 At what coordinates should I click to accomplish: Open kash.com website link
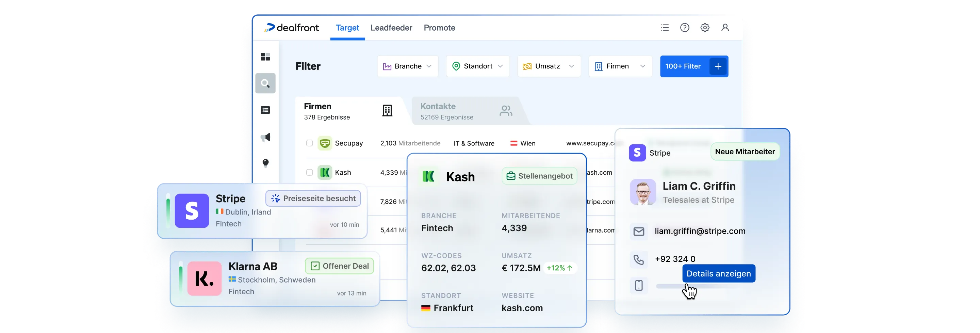(x=522, y=308)
